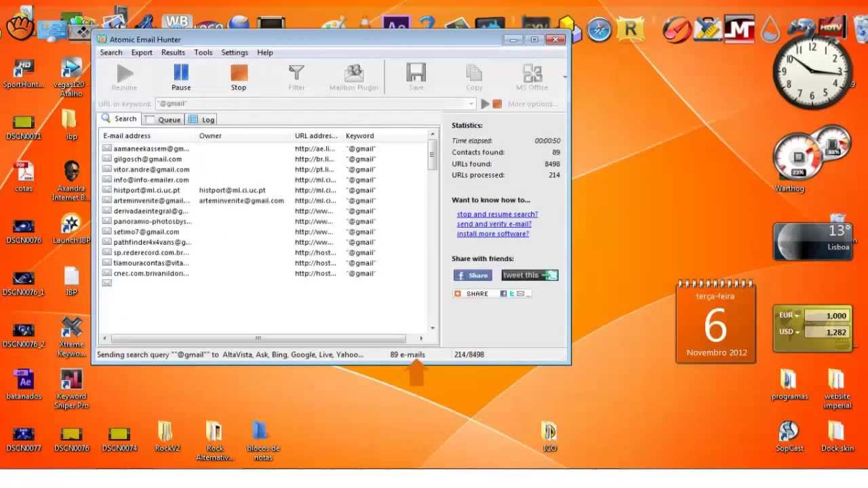Image resolution: width=868 pixels, height=488 pixels.
Task: Click the '89 e-mails' status bar entry
Action: coord(408,354)
